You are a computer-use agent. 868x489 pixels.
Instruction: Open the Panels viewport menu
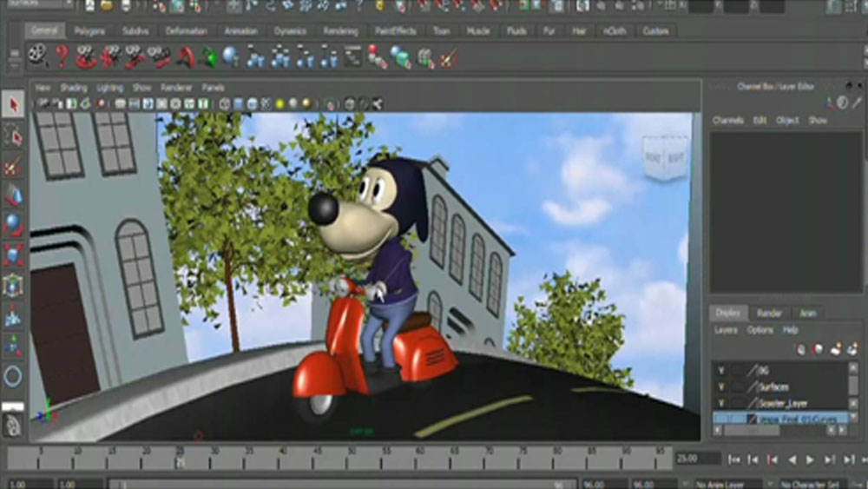coord(214,88)
